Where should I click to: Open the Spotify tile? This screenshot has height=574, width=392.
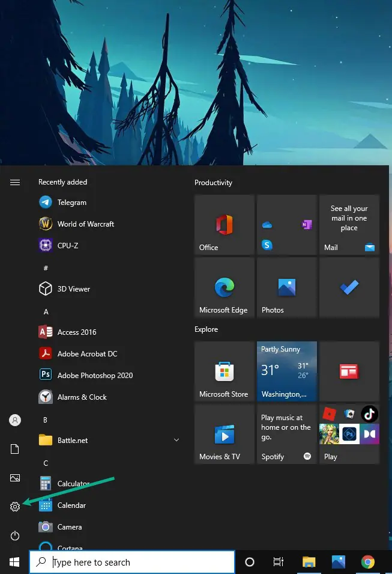pyautogui.click(x=287, y=434)
